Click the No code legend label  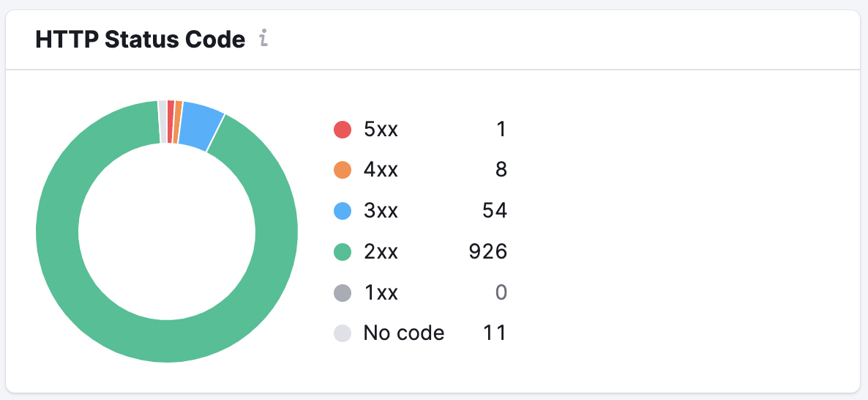(404, 333)
